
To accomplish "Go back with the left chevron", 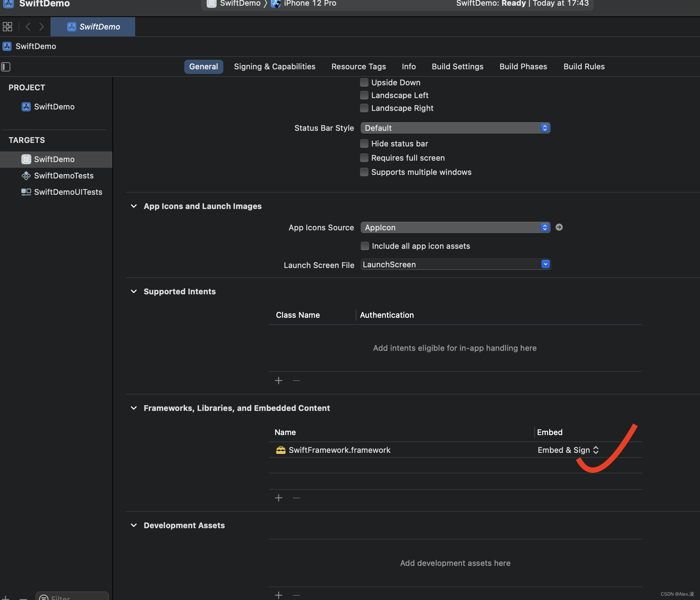I will click(x=28, y=27).
